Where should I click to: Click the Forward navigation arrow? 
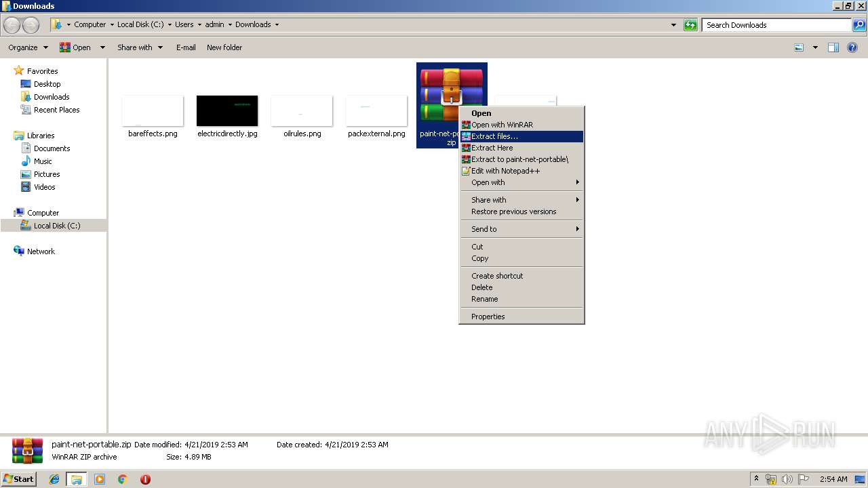(31, 25)
